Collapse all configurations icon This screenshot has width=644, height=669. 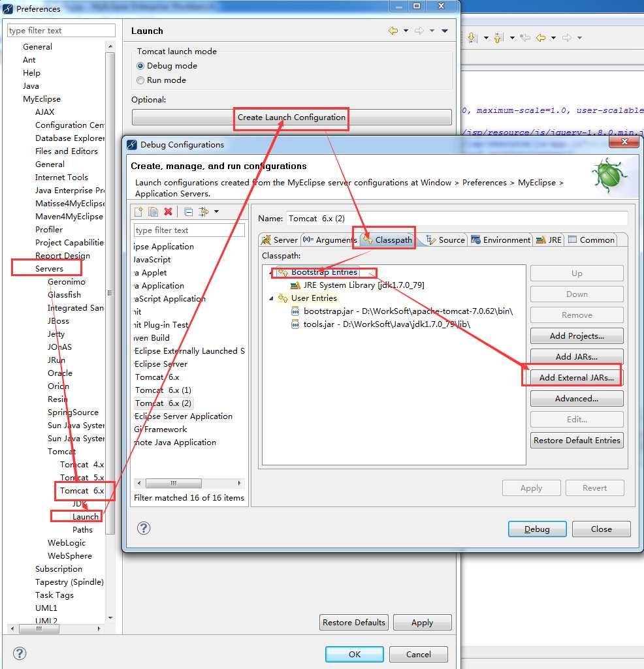(x=188, y=211)
